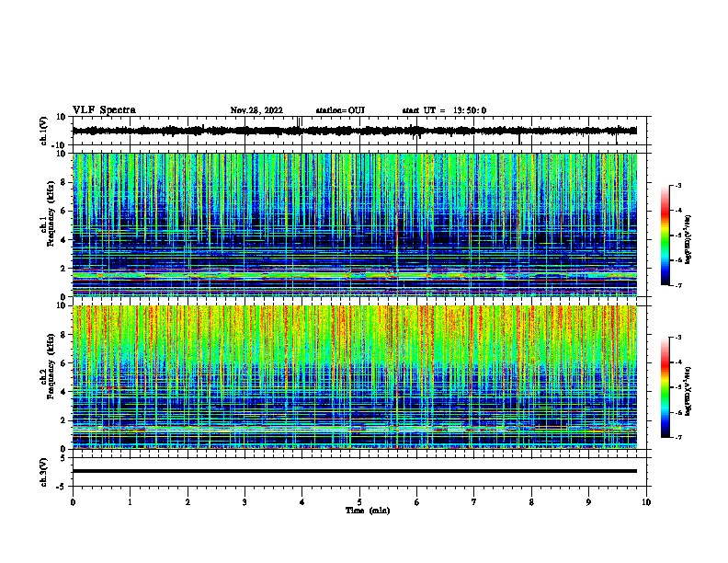Click the color scale bar beside ch.1 spectrogram
728x563 pixels.
(665, 236)
